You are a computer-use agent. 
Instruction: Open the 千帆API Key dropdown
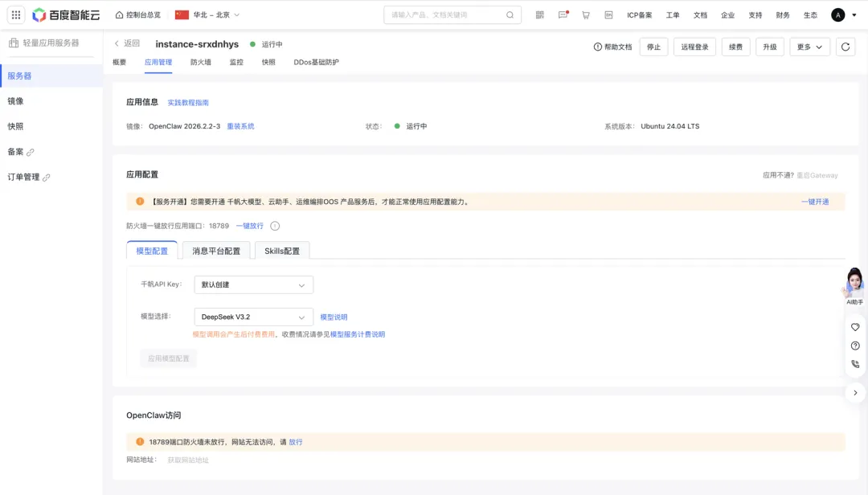pos(253,284)
